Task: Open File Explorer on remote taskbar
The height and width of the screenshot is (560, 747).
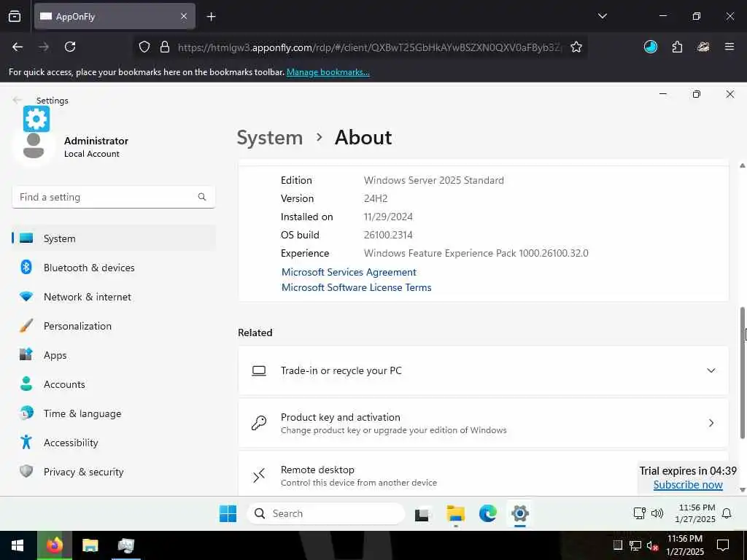Action: click(x=455, y=514)
